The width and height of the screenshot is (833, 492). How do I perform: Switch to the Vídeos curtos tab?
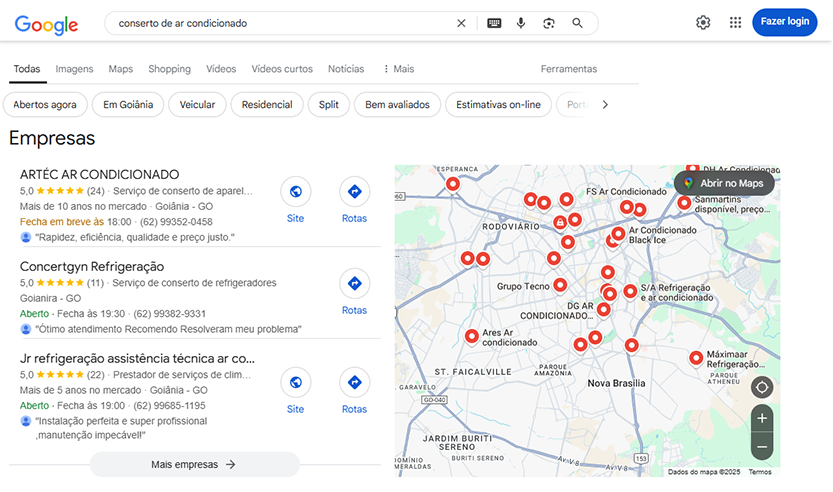pyautogui.click(x=282, y=69)
